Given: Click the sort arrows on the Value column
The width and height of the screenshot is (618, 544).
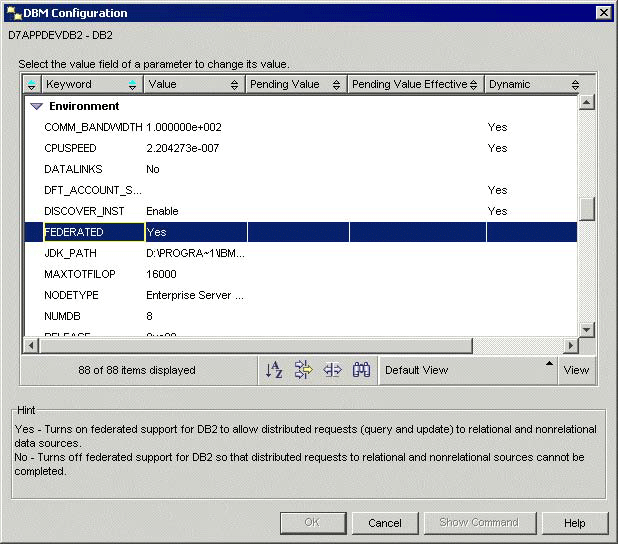Looking at the screenshot, I should 234,84.
